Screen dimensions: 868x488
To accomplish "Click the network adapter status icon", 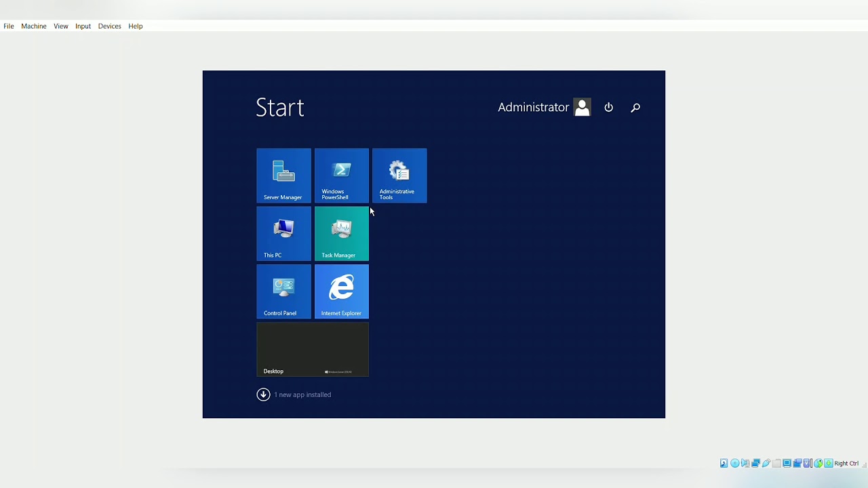I will click(756, 463).
